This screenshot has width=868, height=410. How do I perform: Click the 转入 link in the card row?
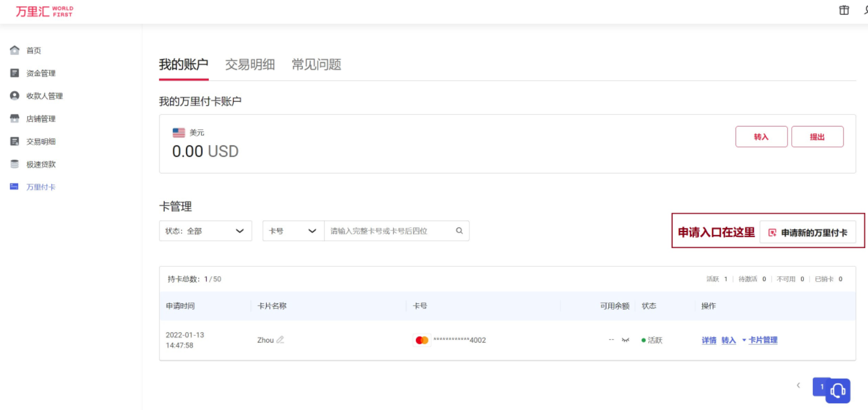[x=729, y=340]
